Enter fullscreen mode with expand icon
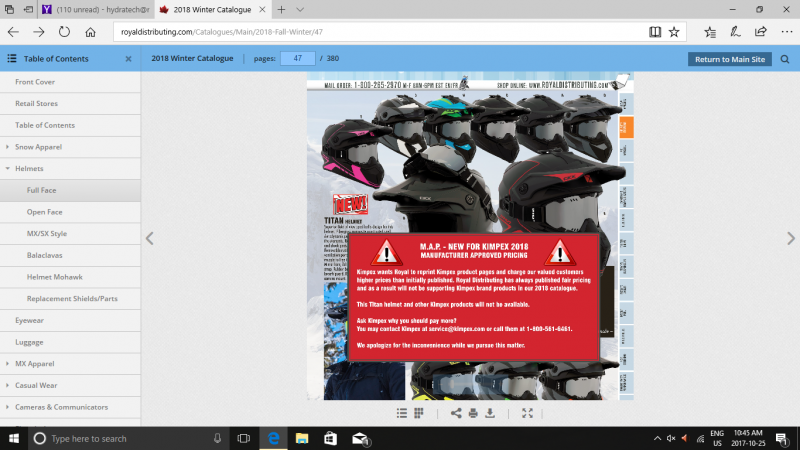Image resolution: width=800 pixels, height=450 pixels. click(x=528, y=413)
